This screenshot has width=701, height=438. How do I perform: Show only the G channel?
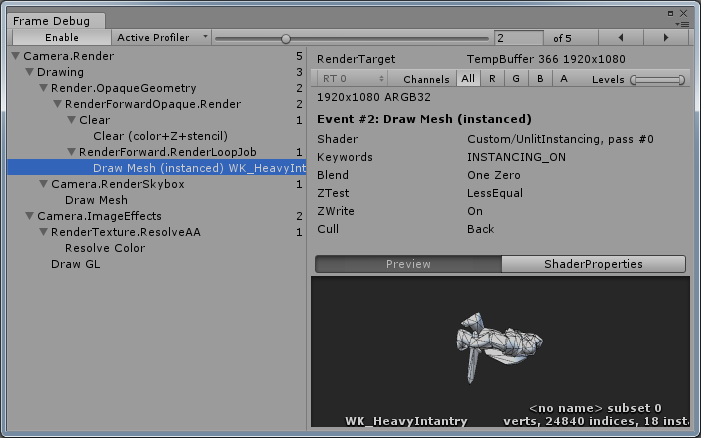(515, 79)
